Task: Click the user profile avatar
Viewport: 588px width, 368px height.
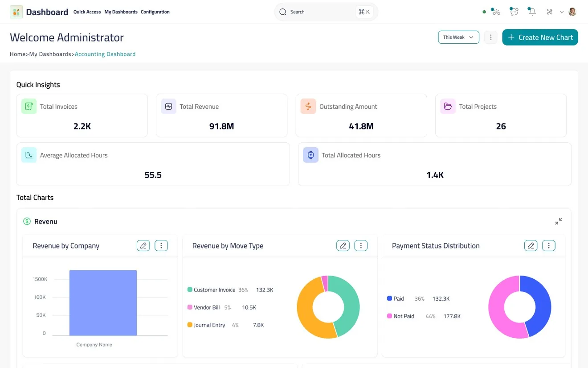Action: pyautogui.click(x=572, y=12)
